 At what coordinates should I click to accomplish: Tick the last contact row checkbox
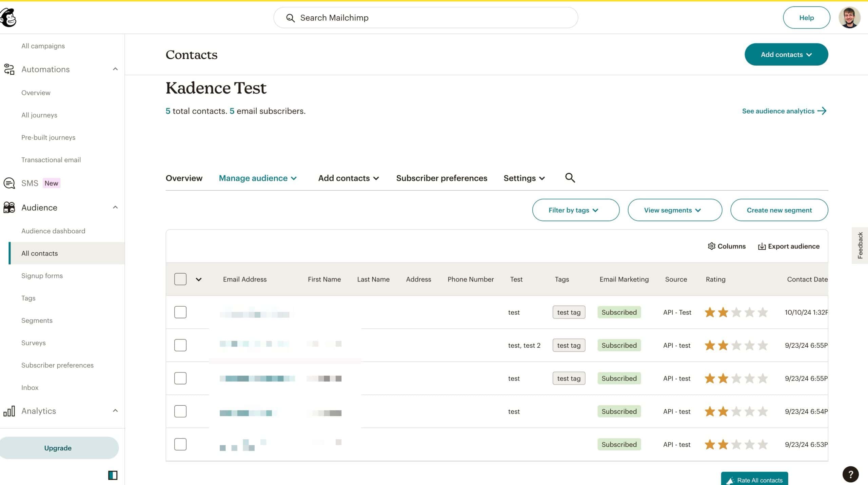point(180,444)
